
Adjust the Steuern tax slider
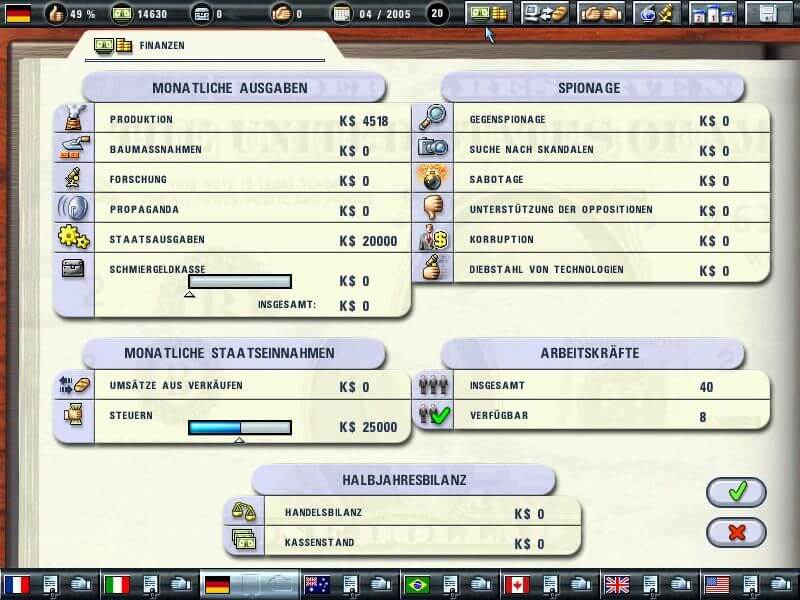pos(240,428)
